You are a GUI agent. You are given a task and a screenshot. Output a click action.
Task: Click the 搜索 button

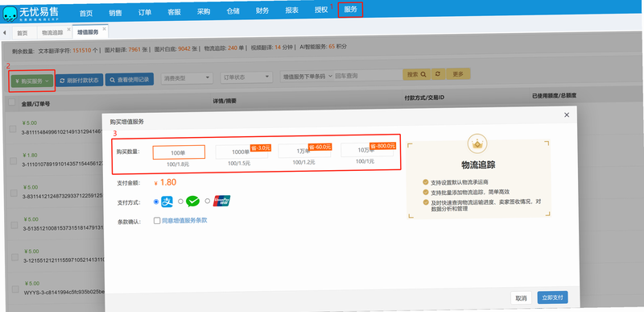tap(416, 74)
